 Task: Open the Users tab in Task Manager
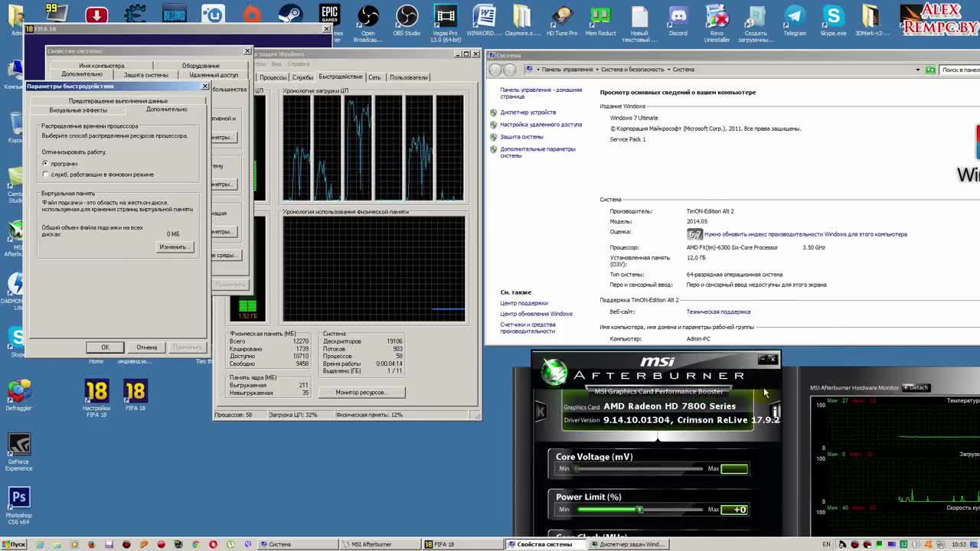coord(408,77)
